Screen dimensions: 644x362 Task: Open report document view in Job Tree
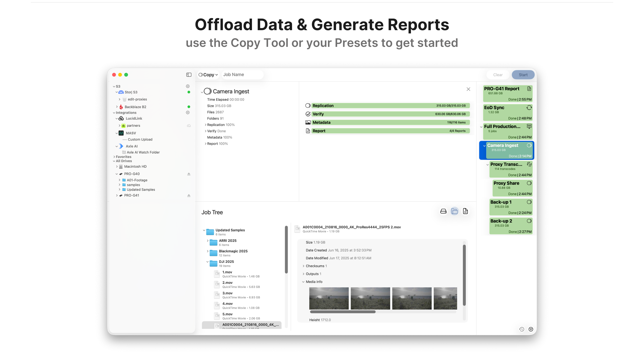coord(465,211)
